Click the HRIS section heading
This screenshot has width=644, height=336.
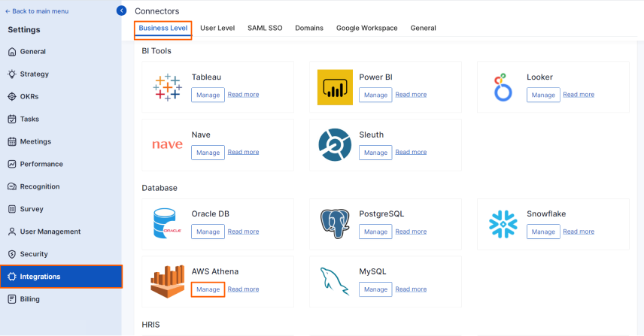tap(150, 325)
